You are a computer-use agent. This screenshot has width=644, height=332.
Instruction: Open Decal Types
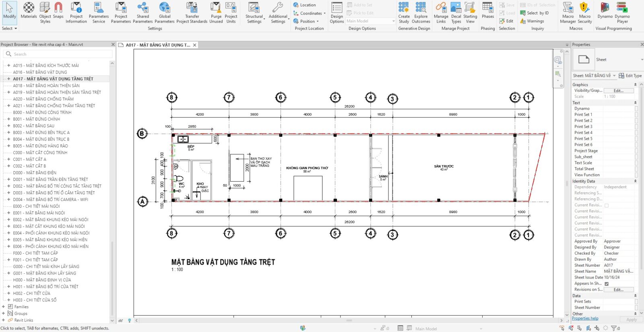pyautogui.click(x=456, y=13)
